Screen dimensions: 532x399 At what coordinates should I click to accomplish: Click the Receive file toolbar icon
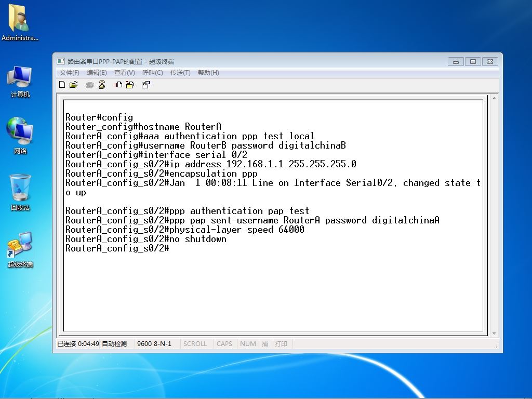tap(130, 85)
